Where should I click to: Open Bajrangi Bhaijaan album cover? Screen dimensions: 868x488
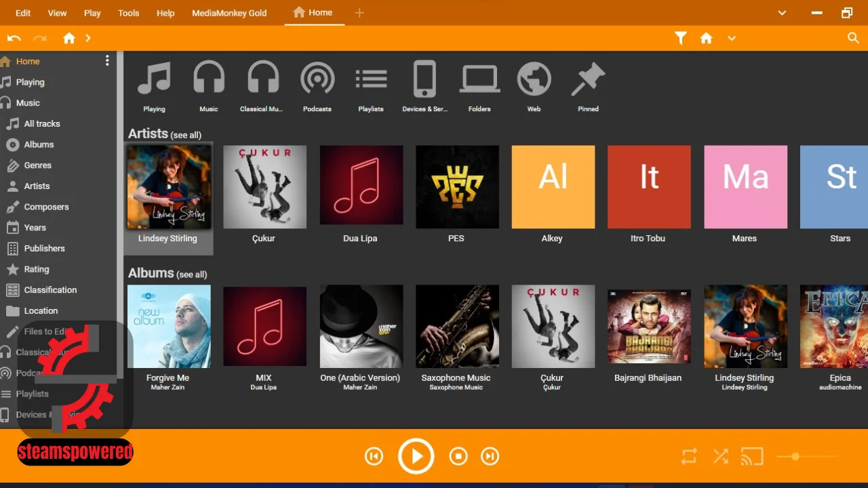click(x=649, y=327)
